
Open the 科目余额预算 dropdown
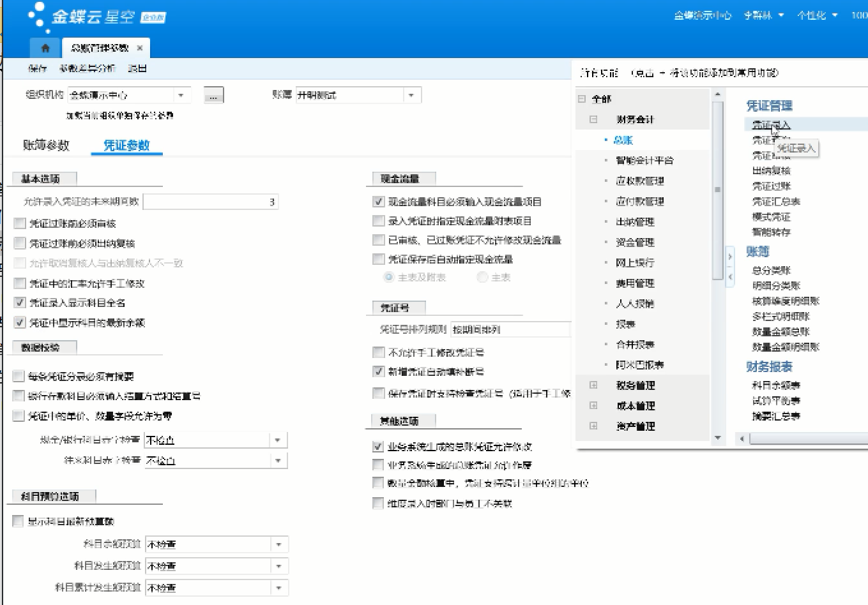pos(279,544)
